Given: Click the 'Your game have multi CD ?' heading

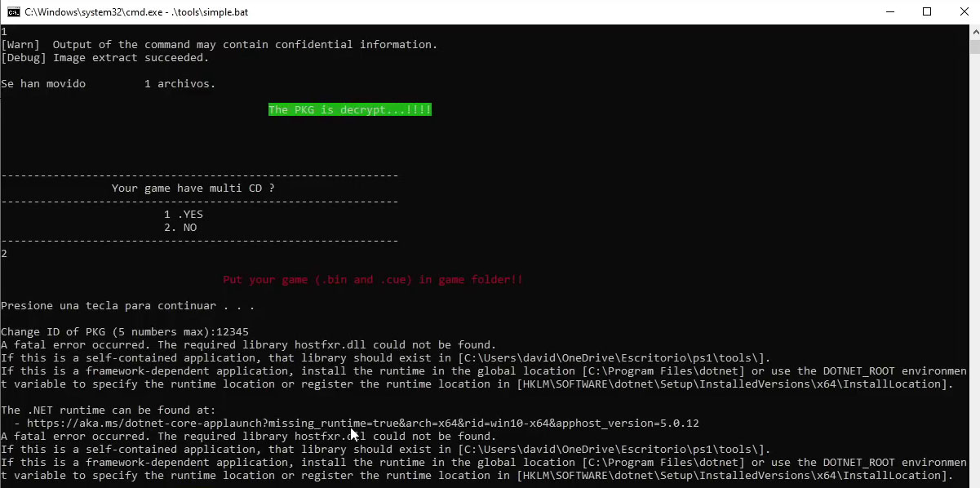Looking at the screenshot, I should pos(193,188).
